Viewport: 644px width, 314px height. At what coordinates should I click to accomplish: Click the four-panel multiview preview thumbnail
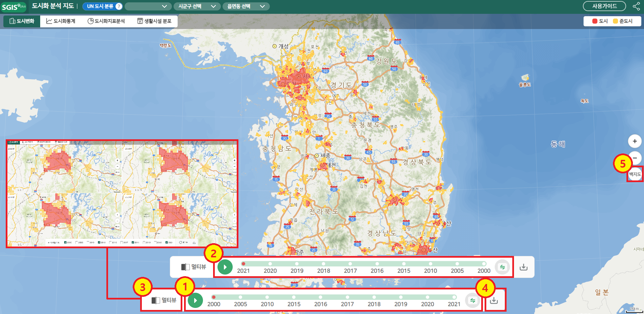click(x=122, y=194)
